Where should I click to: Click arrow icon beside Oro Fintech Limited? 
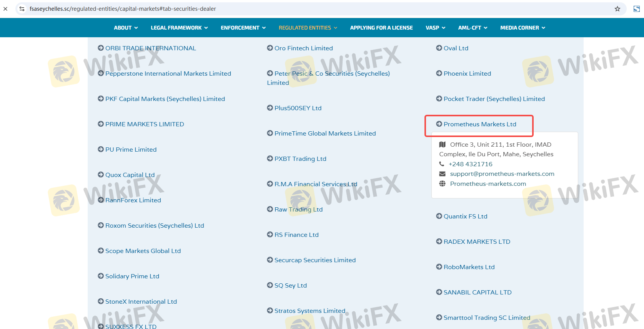270,48
